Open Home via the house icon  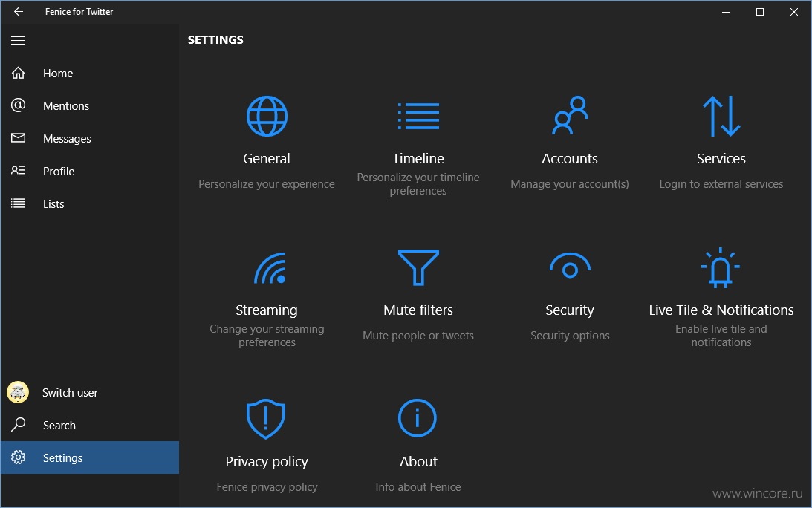click(18, 73)
